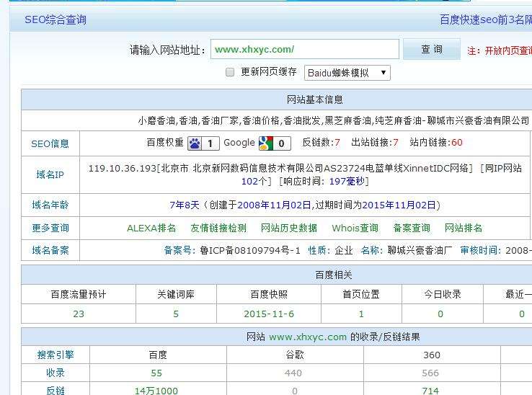Click the creation date 2008年11月02日
Viewport: 532px width, 395px height.
point(274,205)
